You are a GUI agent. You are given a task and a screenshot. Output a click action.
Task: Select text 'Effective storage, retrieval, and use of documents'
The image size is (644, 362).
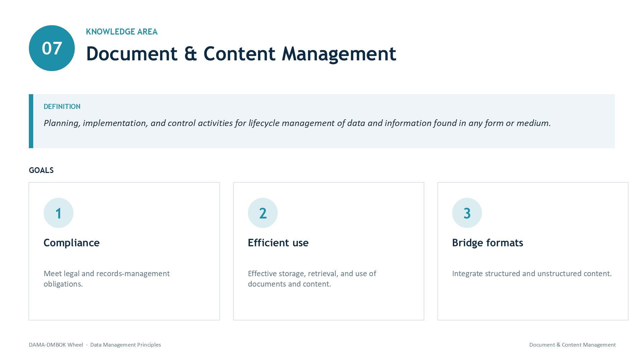click(x=312, y=279)
